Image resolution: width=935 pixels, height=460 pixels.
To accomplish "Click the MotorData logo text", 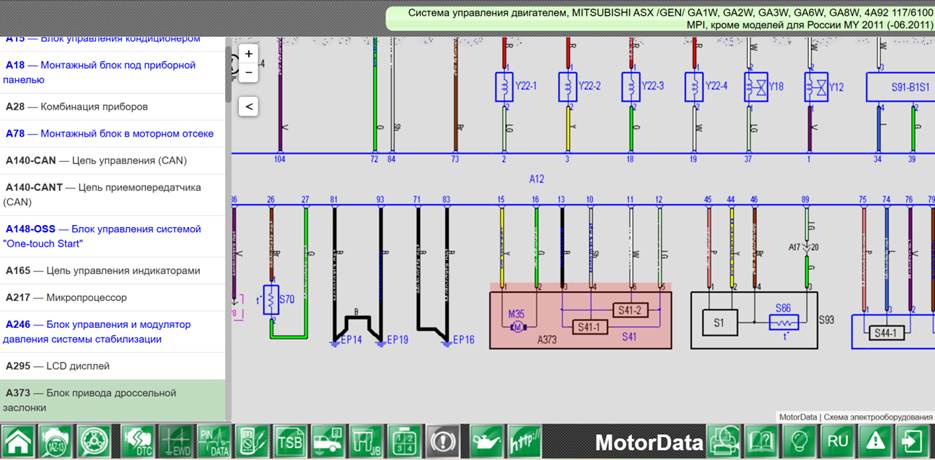I will (649, 442).
